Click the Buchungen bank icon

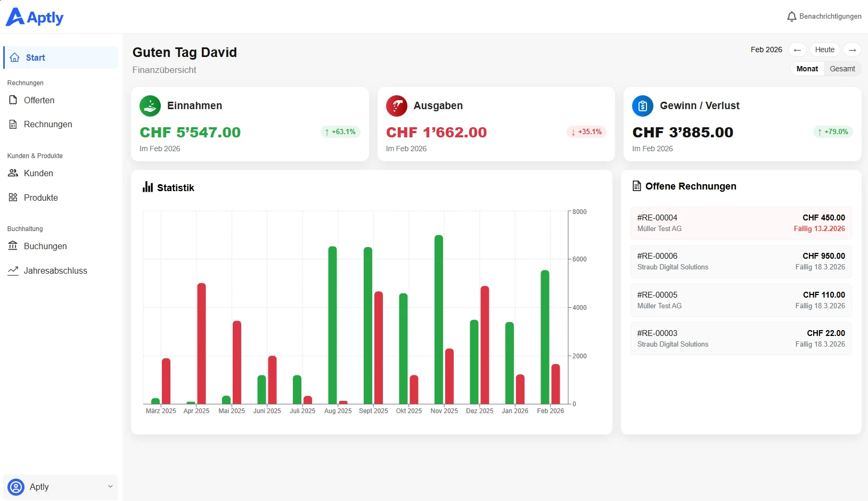pos(13,246)
